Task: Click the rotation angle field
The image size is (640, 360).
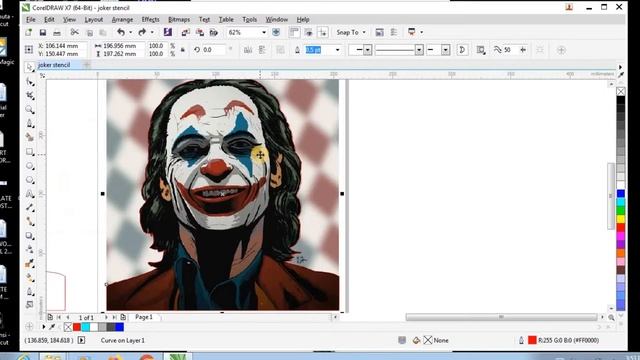Action: 213,50
